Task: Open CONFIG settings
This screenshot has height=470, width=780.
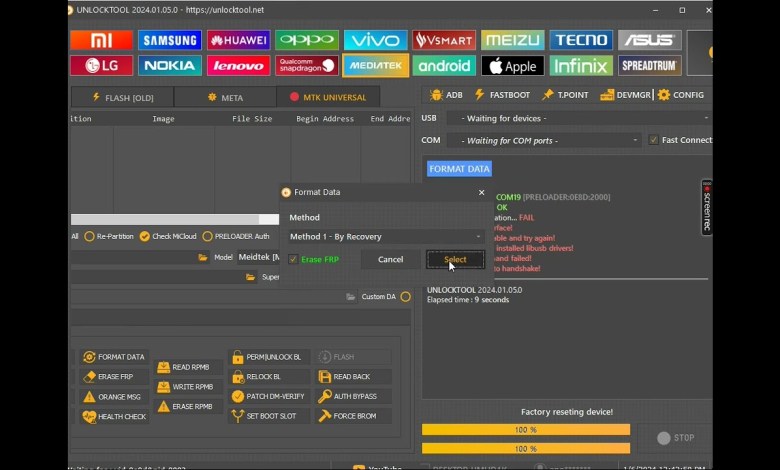Action: click(x=681, y=95)
